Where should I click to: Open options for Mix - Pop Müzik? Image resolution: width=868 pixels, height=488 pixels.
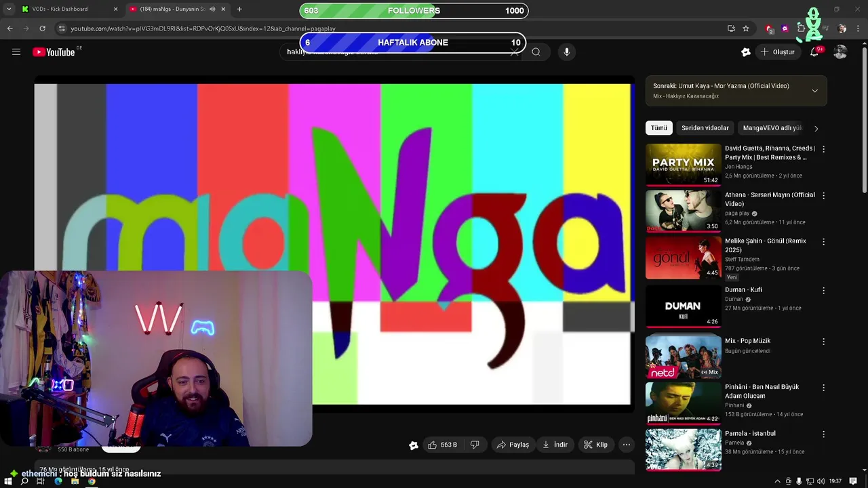click(823, 342)
